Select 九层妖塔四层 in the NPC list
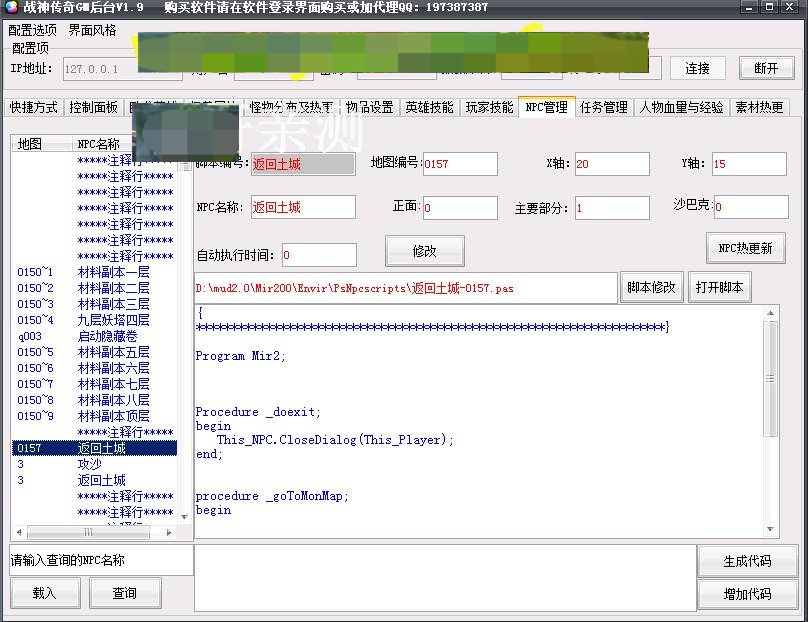 [x=114, y=320]
